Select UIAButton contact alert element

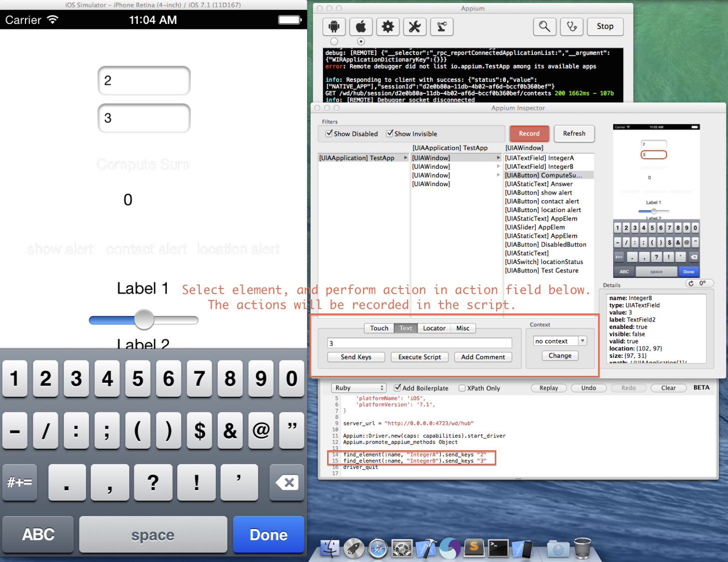(x=549, y=201)
